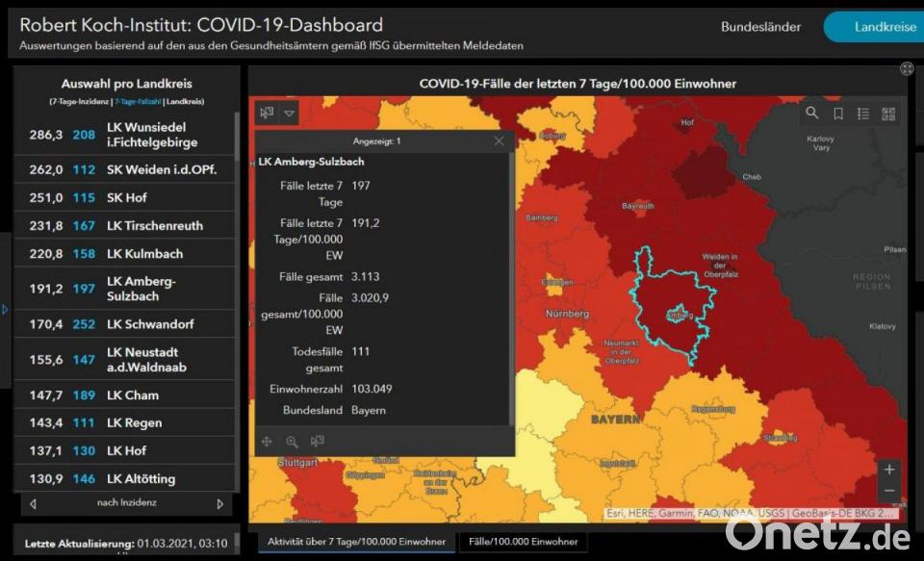
Task: Select LK Hof in the district list
Action: (124, 450)
